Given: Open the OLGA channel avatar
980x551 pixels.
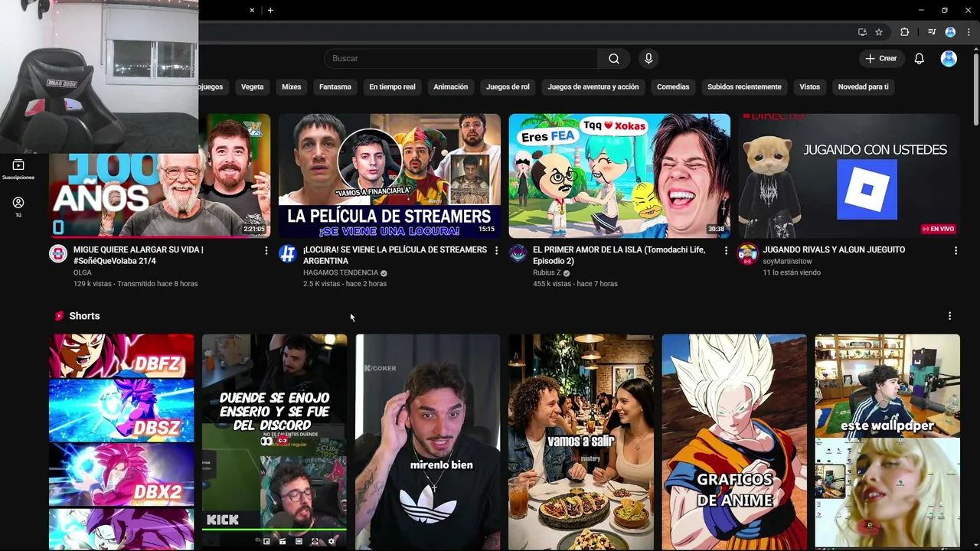Looking at the screenshot, I should pyautogui.click(x=58, y=254).
